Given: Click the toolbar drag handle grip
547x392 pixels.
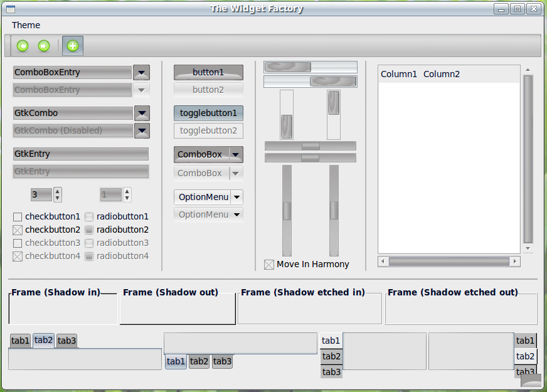Looking at the screenshot, I should tap(8, 46).
